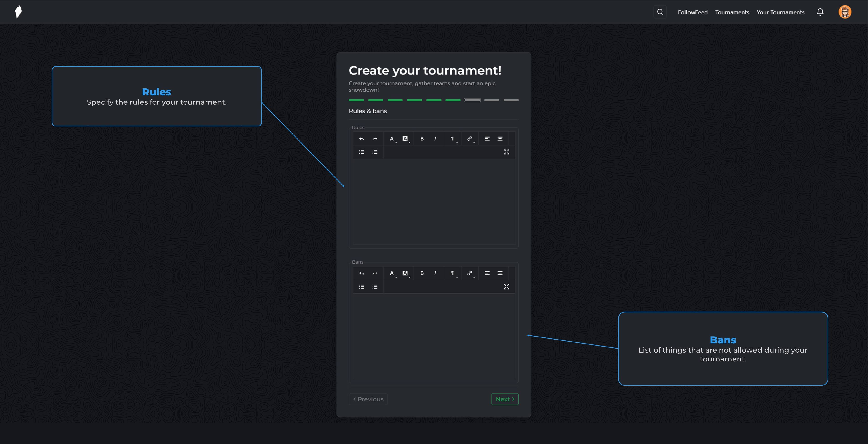This screenshot has width=868, height=444.
Task: Click inside the Rules text area
Action: point(433,202)
